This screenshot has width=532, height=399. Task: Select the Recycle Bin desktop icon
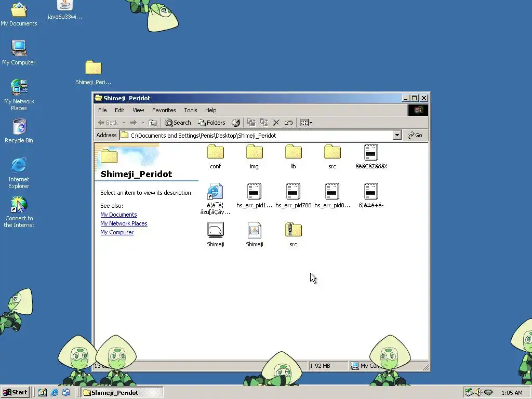(x=19, y=131)
